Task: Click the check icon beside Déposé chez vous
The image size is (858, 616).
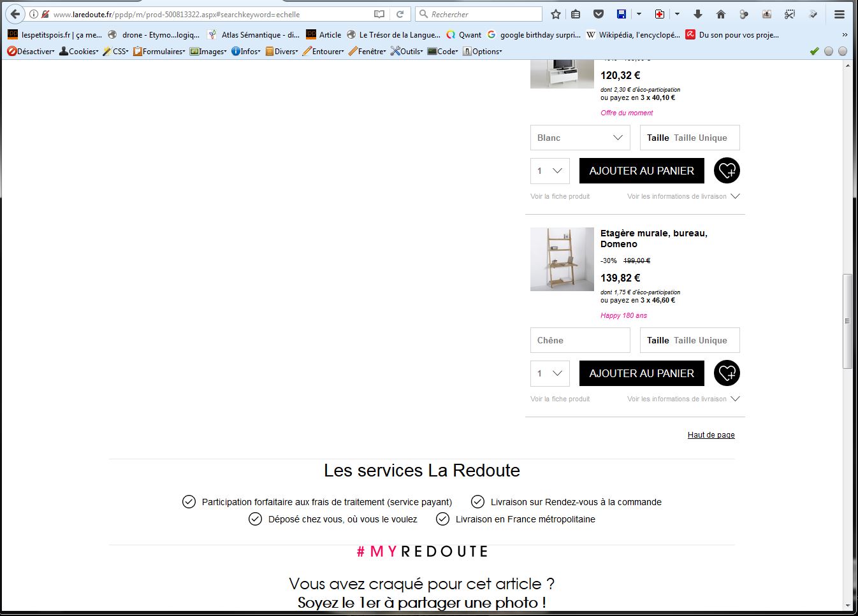Action: point(255,519)
